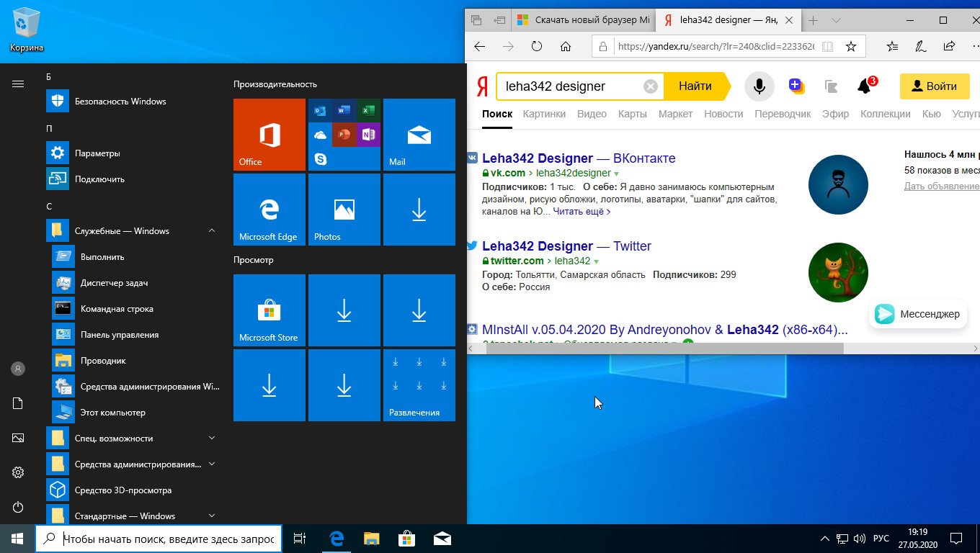Click the browser refresh button
Screen dimensions: 980x553
click(x=537, y=46)
